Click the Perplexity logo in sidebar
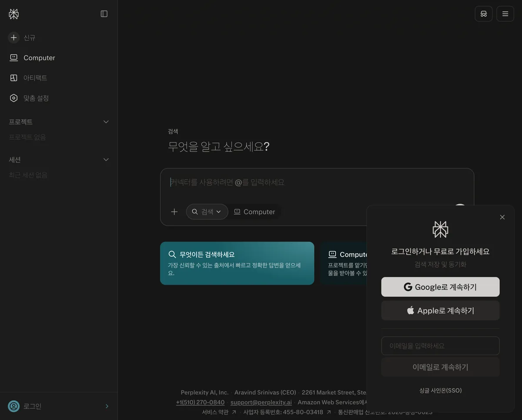This screenshot has height=420, width=522. 14,14
